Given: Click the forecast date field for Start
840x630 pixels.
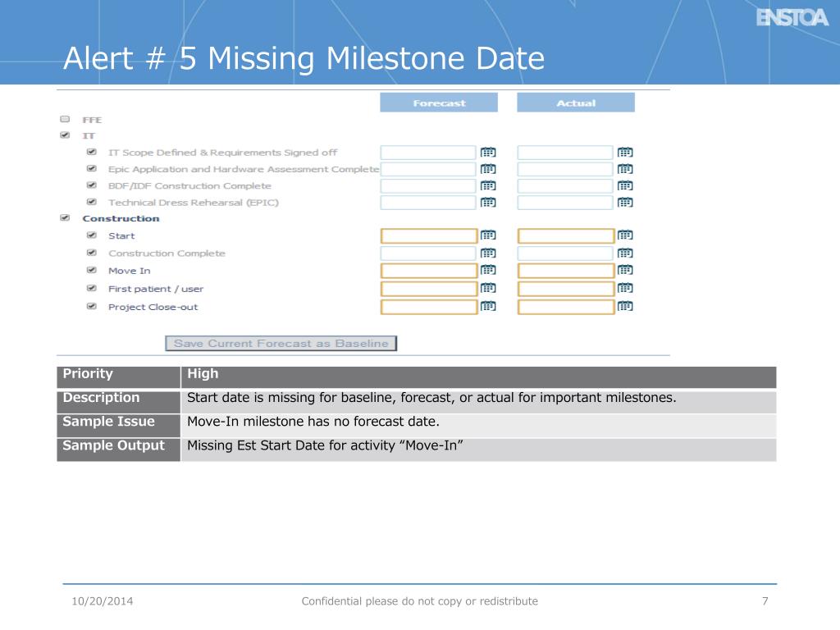Looking at the screenshot, I should [x=428, y=235].
